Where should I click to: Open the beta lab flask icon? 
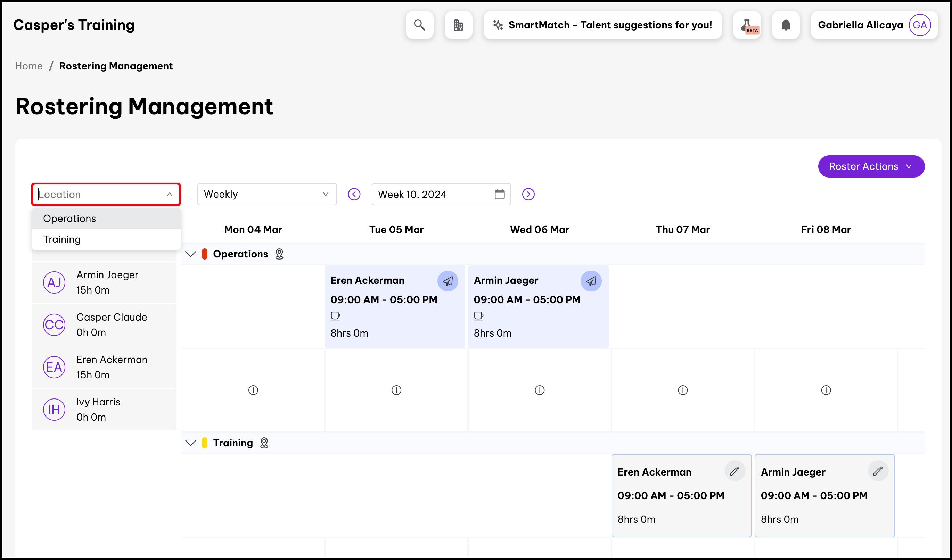747,25
